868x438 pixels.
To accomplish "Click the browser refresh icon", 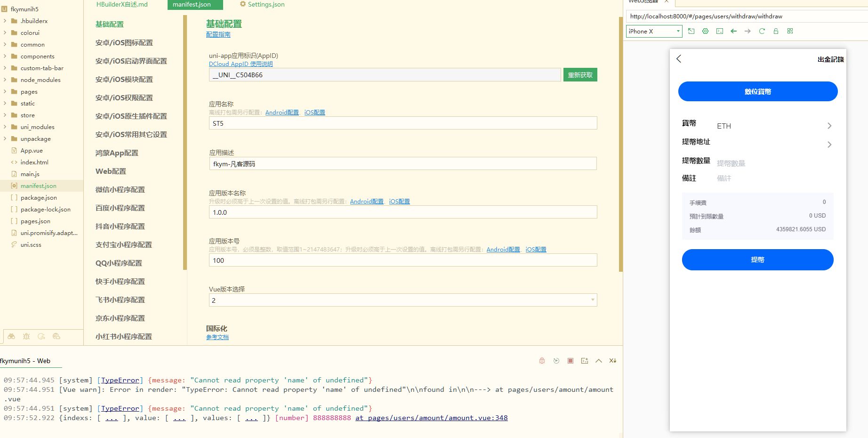I will pyautogui.click(x=762, y=31).
